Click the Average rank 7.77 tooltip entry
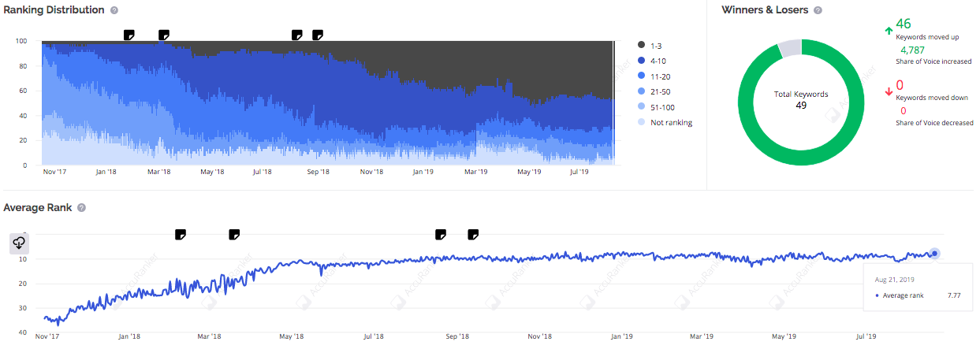Image resolution: width=980 pixels, height=349 pixels. pos(919,295)
